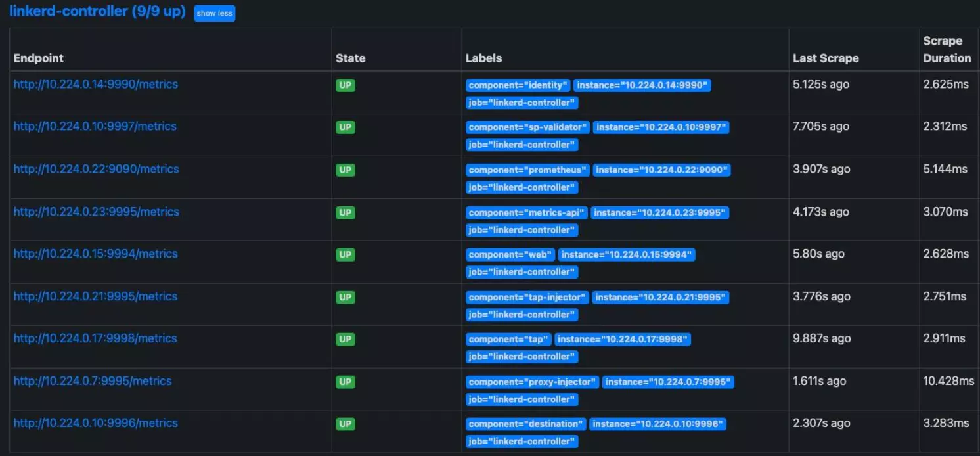Click the instance="10.224.0.7:9995" label
Viewport: 980px width, 456px height.
(668, 382)
